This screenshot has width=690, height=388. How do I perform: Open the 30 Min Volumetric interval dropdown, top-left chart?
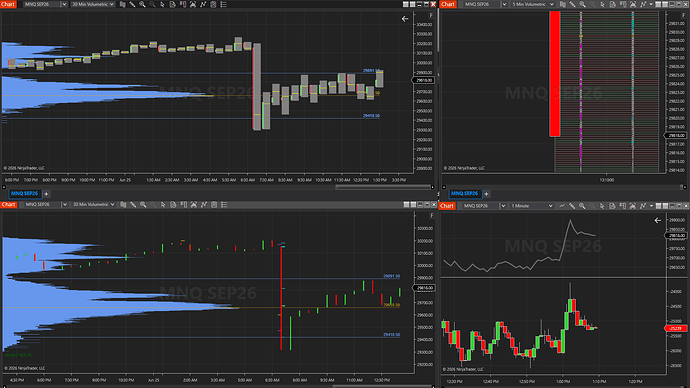[93, 4]
